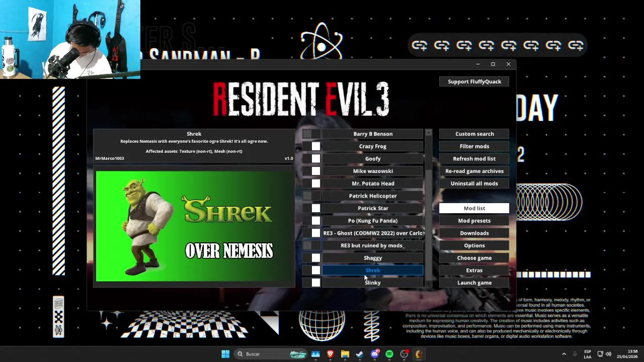Screen dimensions: 644x362
Task: Select Barry B Benson in the mod list
Action: (373, 134)
